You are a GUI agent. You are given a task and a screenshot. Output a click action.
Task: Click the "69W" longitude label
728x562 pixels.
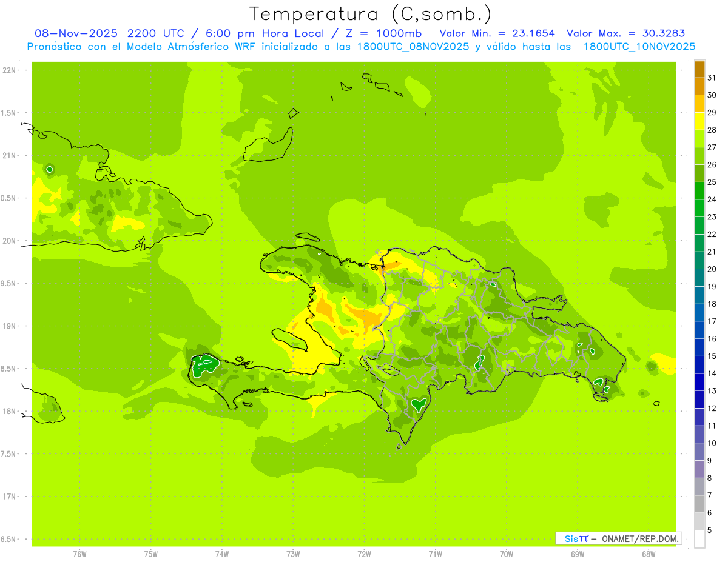point(578,554)
